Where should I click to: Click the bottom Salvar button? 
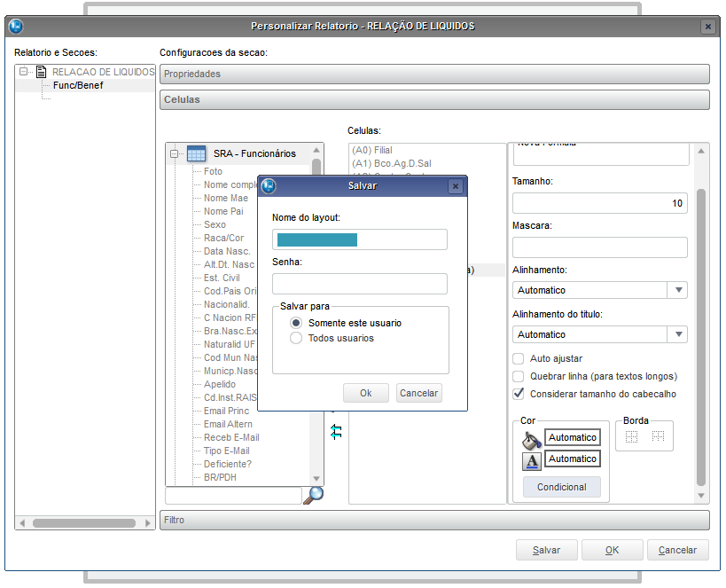point(546,550)
